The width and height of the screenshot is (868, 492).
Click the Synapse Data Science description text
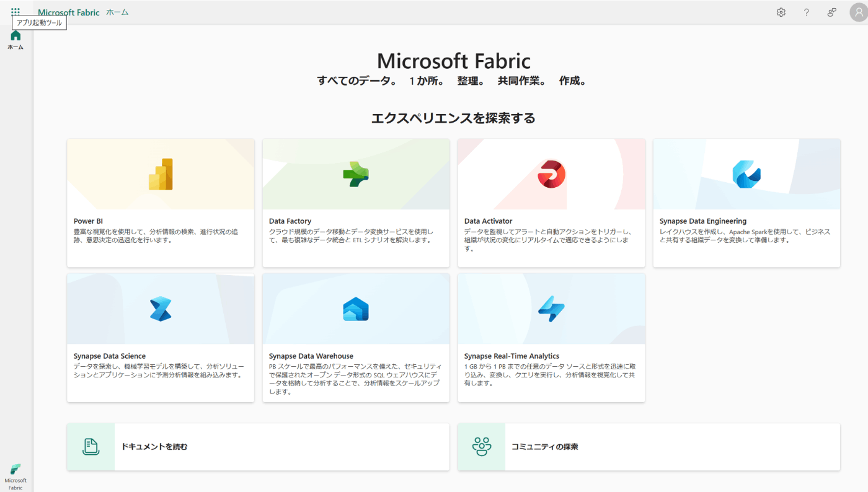157,371
